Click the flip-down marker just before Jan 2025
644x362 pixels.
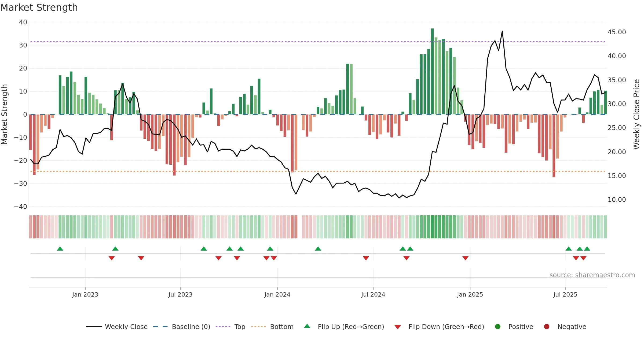pyautogui.click(x=466, y=258)
